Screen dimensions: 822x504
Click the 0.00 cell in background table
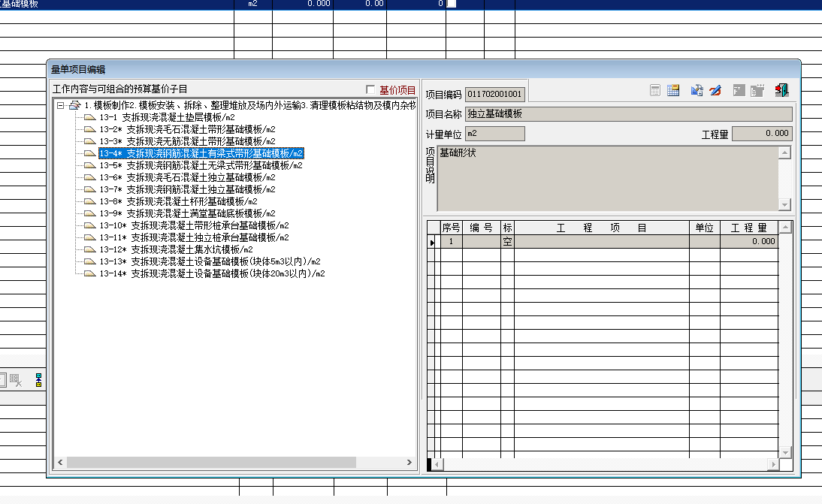[360, 4]
